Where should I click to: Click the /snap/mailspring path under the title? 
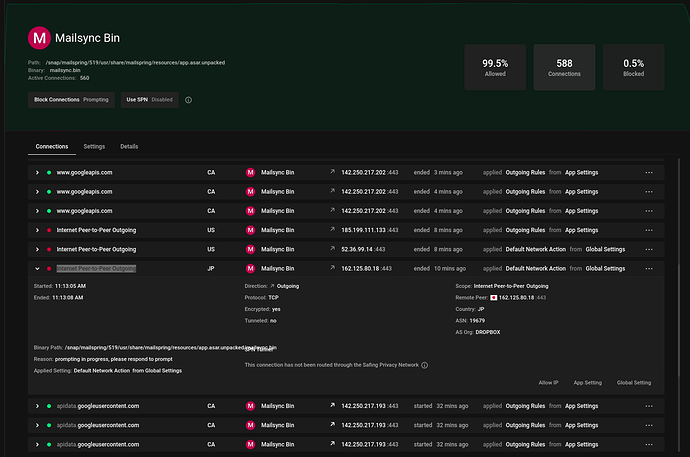click(x=135, y=62)
